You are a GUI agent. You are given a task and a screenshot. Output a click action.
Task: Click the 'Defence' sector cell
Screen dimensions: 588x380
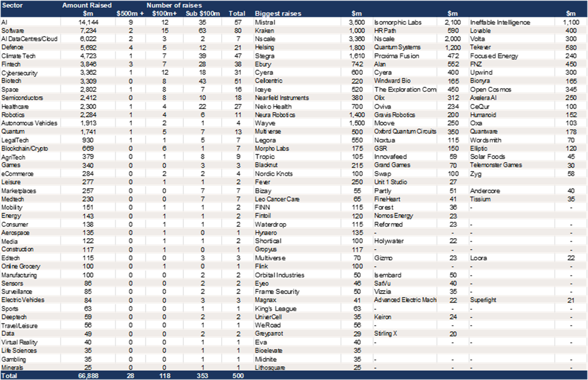(x=12, y=47)
